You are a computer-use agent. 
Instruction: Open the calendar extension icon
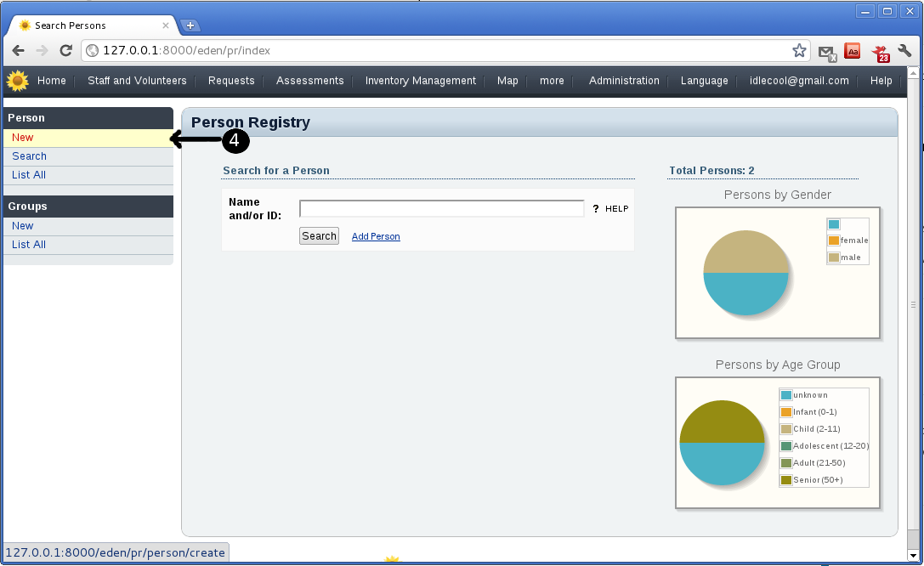pos(881,53)
